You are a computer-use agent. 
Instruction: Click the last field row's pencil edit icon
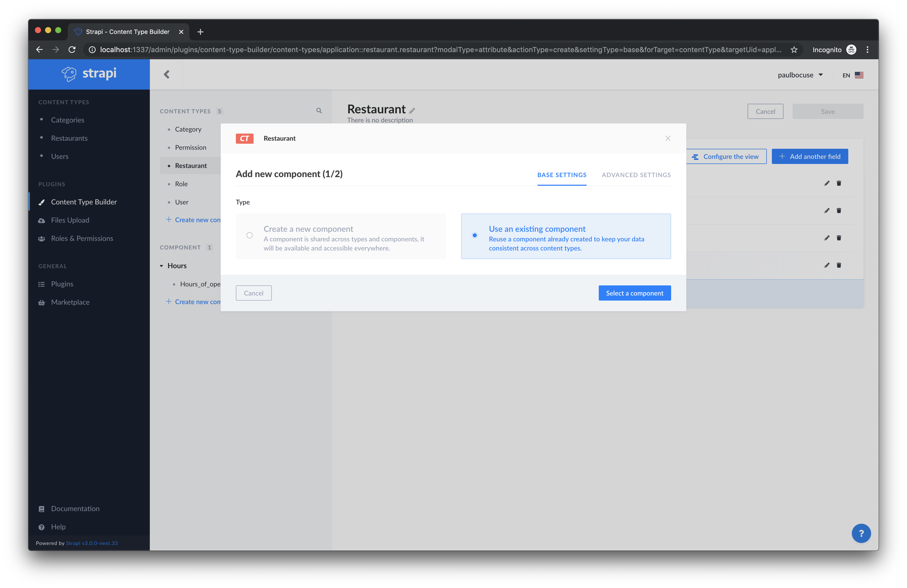coord(827,265)
